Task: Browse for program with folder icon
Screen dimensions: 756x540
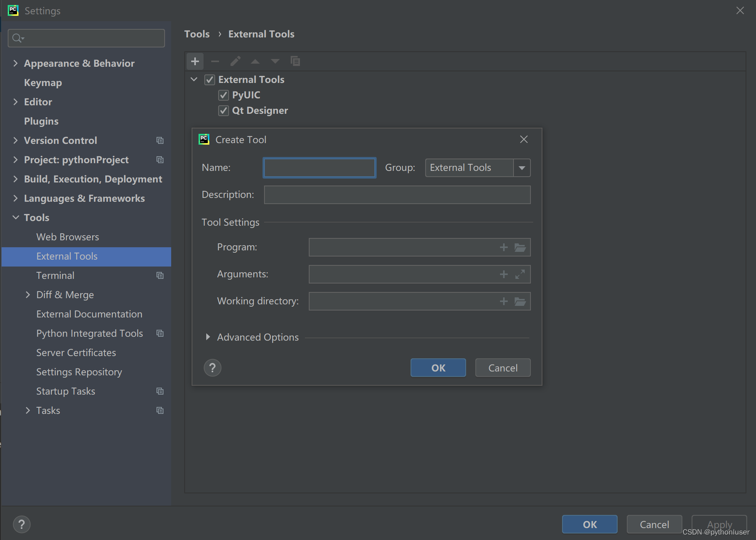Action: click(x=520, y=247)
